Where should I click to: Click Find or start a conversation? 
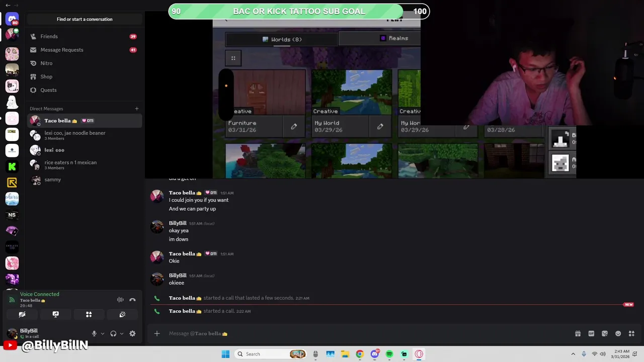pyautogui.click(x=85, y=19)
